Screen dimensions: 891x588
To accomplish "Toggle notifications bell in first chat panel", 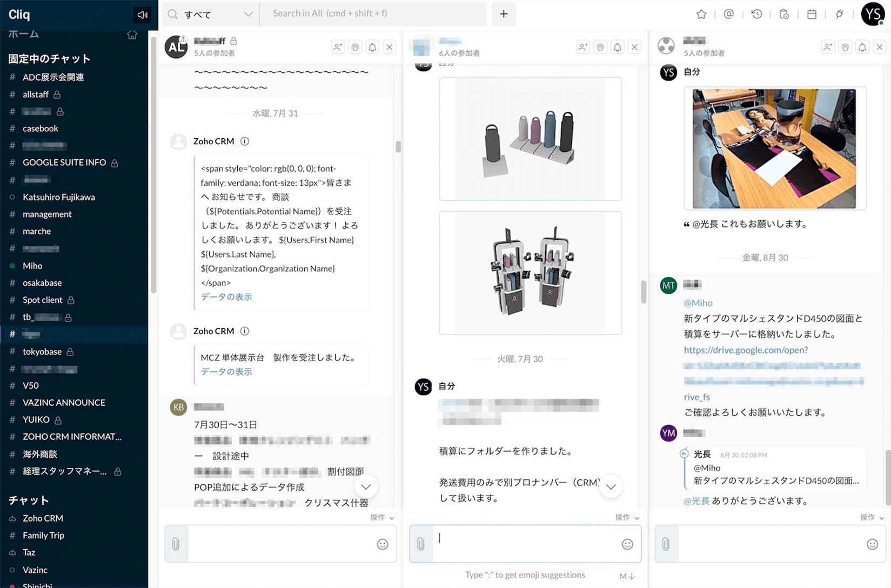I will (372, 47).
